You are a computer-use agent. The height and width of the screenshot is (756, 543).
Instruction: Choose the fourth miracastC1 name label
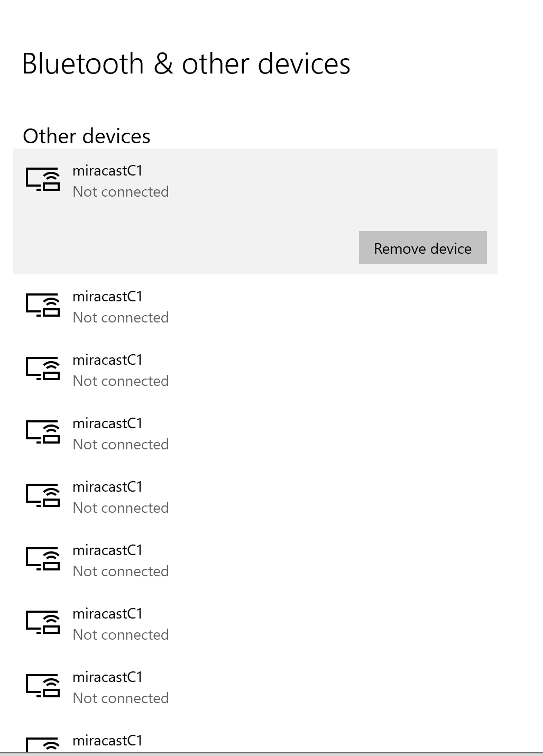107,423
